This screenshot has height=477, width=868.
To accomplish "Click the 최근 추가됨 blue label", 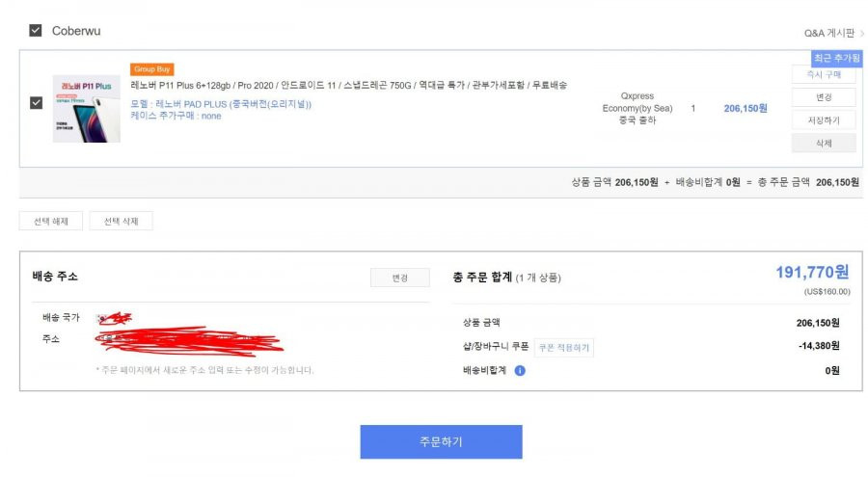I will point(836,58).
